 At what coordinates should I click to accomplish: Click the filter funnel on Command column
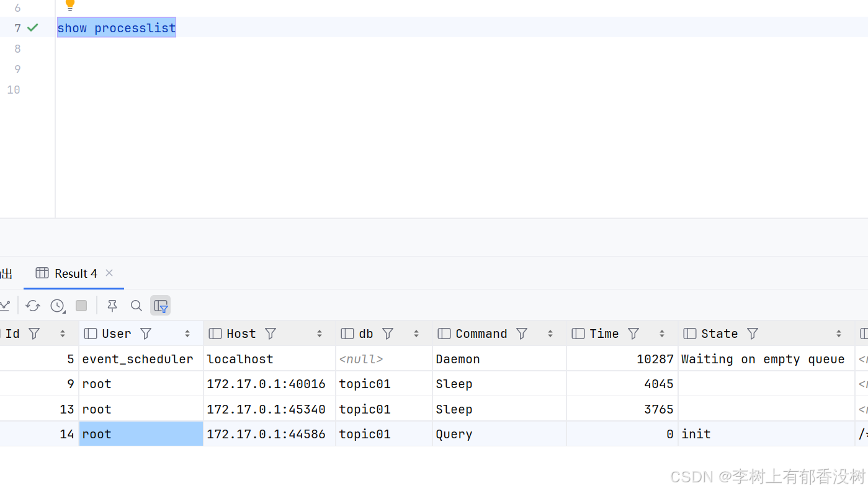(522, 334)
